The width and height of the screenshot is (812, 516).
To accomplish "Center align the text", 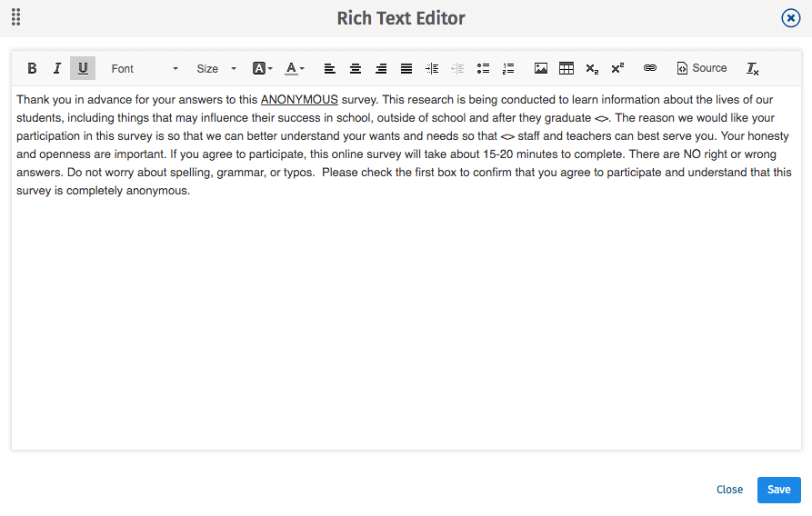I will tap(356, 68).
